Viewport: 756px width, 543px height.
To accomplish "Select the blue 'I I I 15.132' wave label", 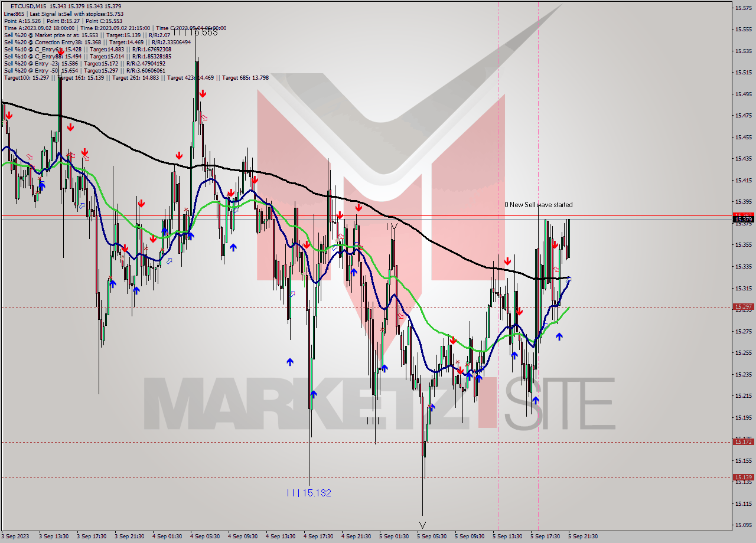I will click(x=308, y=493).
